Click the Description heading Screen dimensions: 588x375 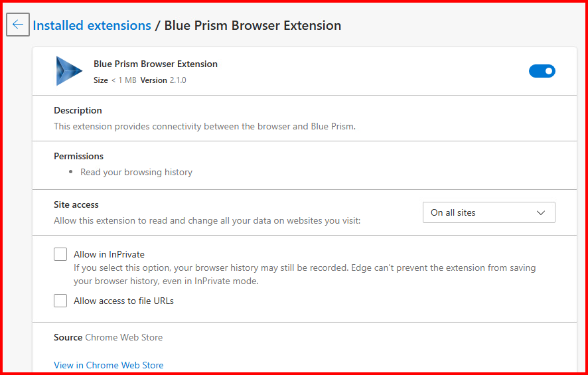pyautogui.click(x=78, y=110)
